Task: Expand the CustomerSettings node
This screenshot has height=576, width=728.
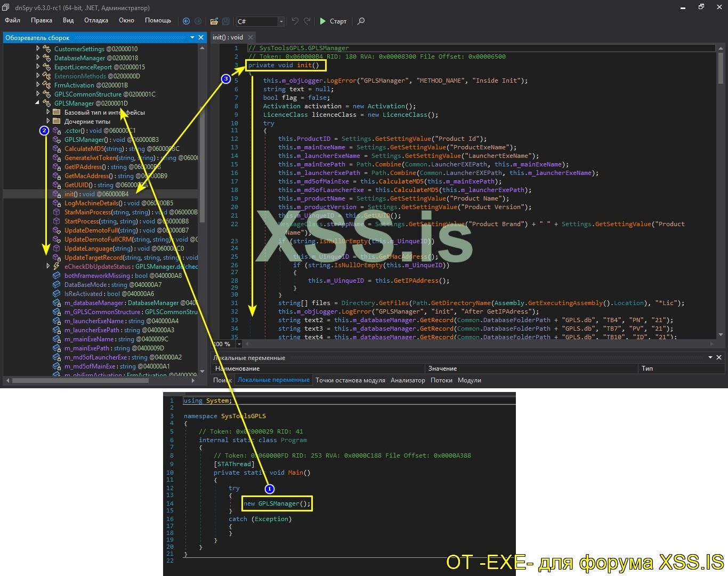Action: click(38, 49)
